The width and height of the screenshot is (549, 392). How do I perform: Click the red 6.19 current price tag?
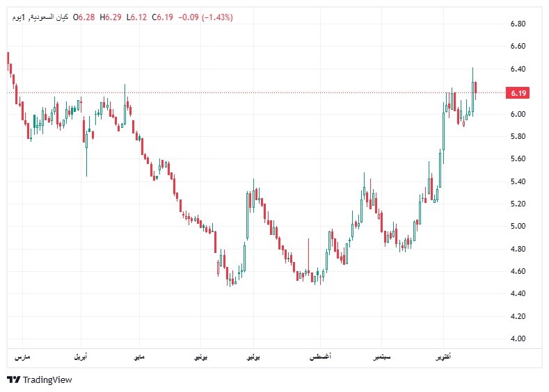pyautogui.click(x=518, y=92)
